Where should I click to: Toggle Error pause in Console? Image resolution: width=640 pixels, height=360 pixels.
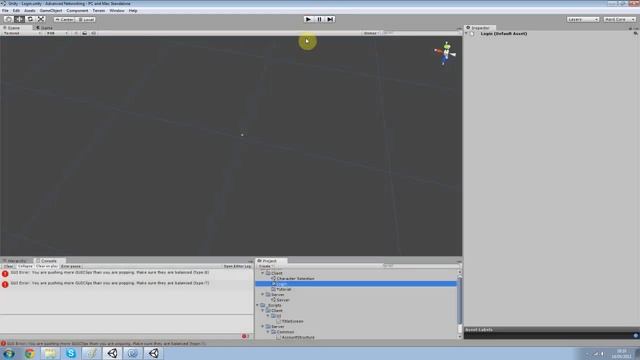click(71, 266)
